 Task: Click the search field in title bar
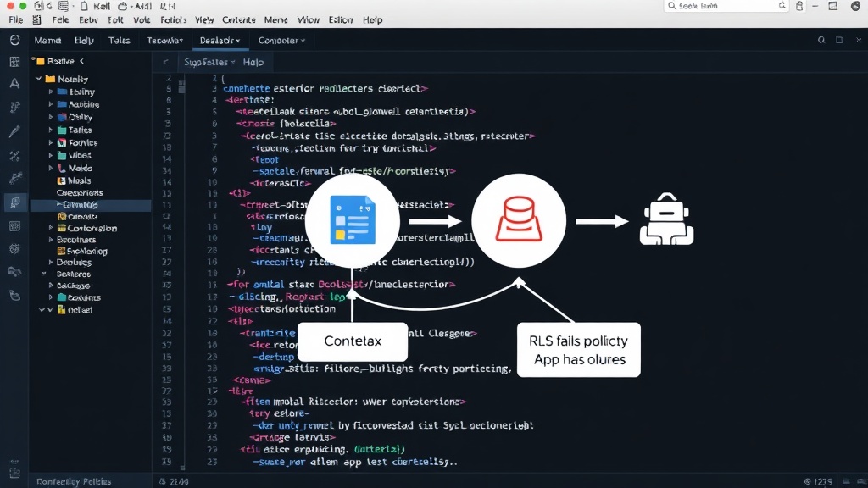[726, 6]
